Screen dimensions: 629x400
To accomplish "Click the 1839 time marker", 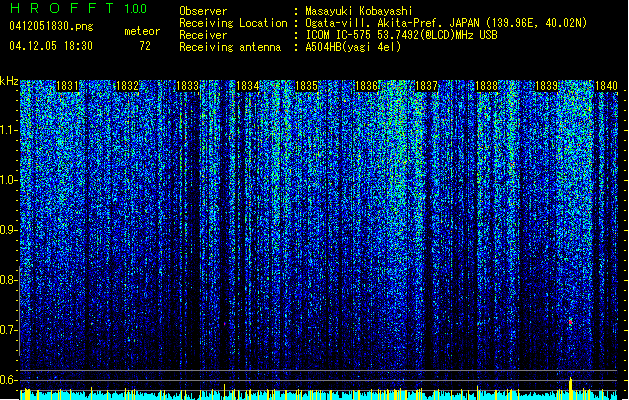I will point(547,86).
